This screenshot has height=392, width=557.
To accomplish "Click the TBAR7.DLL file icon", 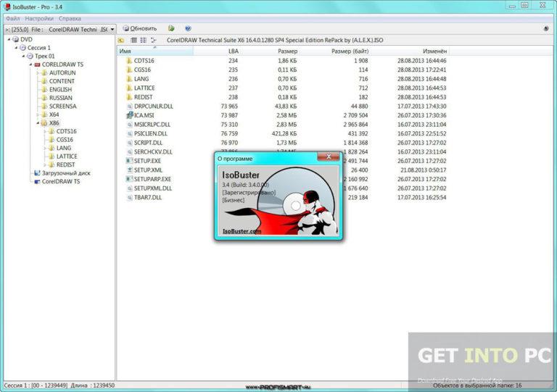I will coord(130,197).
